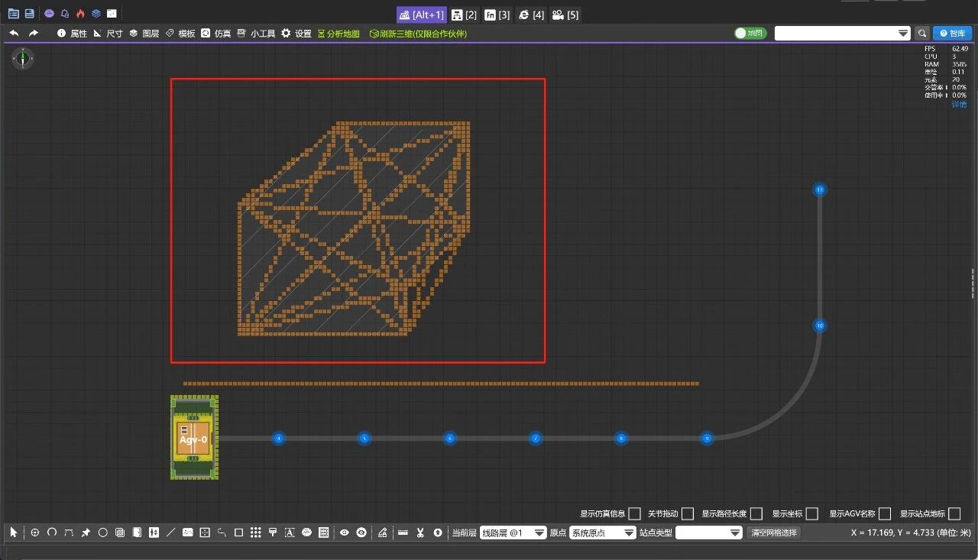
Task: Switch to the [3] tab
Action: point(497,15)
